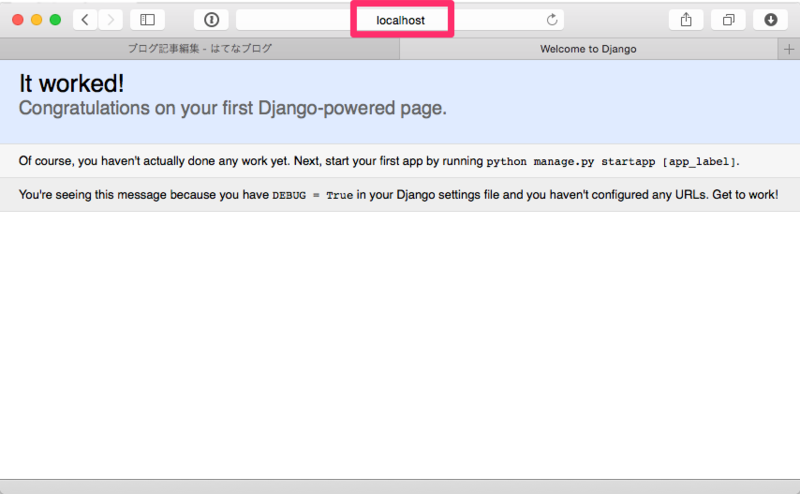The image size is (800, 494).
Task: Show the sidebar using the sidebar icon
Action: click(x=147, y=20)
